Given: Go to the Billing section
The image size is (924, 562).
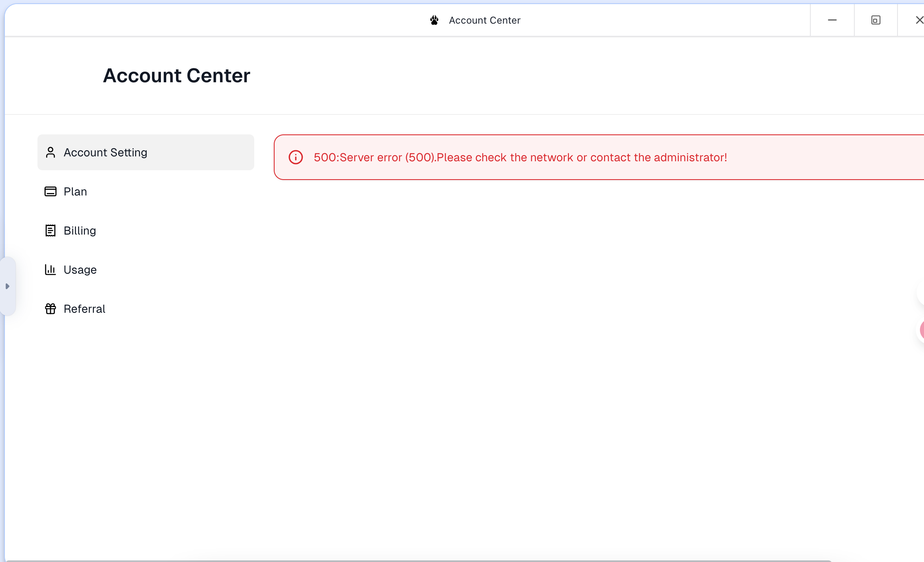Looking at the screenshot, I should tap(80, 231).
